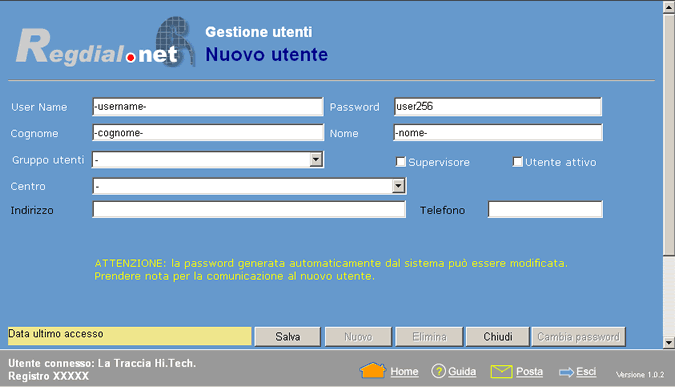The image size is (675, 387).
Task: Click the Esci arrow icon
Action: (566, 372)
